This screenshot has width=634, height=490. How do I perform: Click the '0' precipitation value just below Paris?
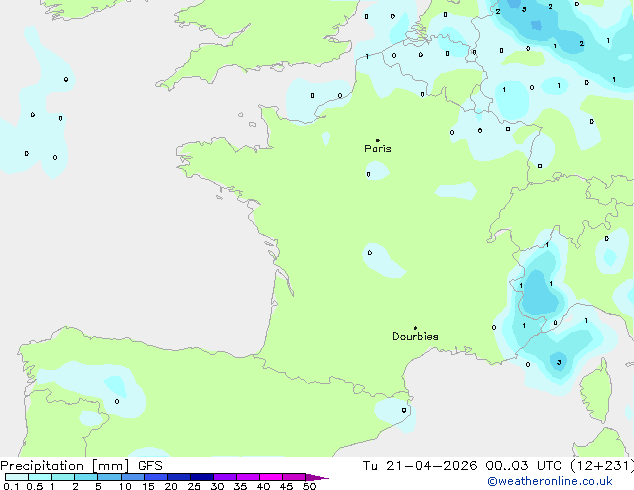[x=368, y=174]
